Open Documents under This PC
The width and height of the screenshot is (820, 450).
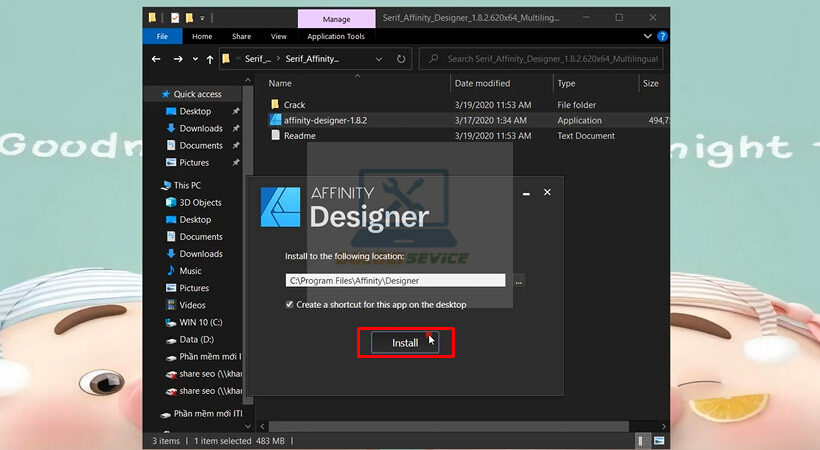201,237
